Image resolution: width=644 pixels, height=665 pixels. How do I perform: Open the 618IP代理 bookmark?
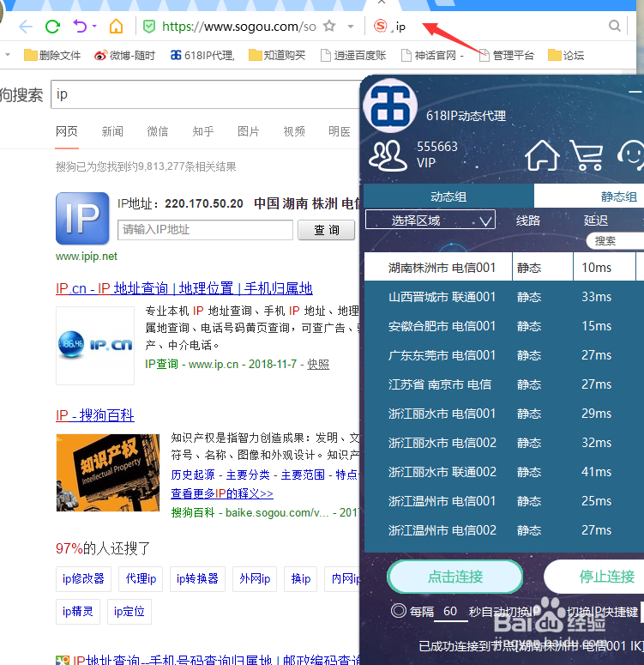[202, 55]
